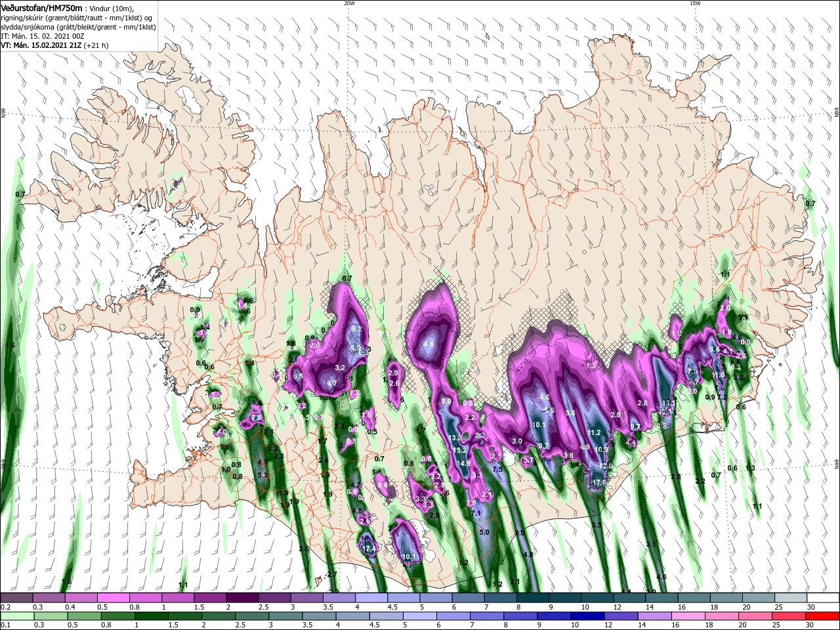Click the 15W longitude label
The width and height of the screenshot is (840, 630).
click(x=695, y=3)
